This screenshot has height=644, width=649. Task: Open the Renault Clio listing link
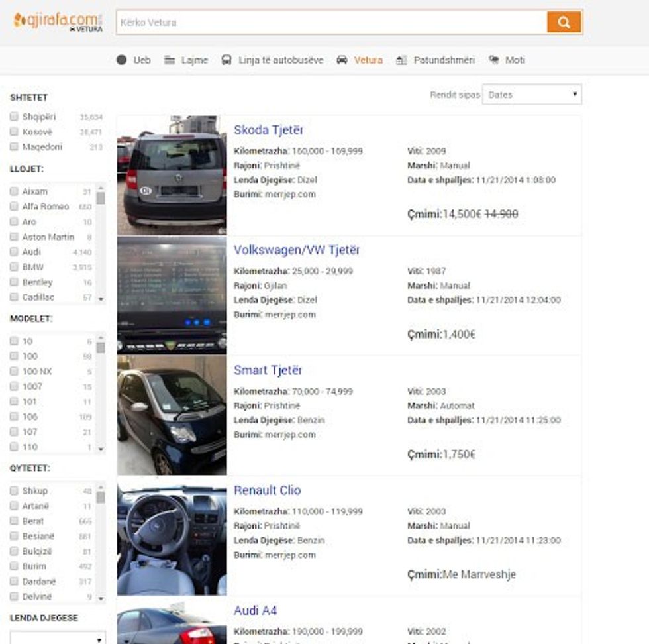[x=267, y=490]
